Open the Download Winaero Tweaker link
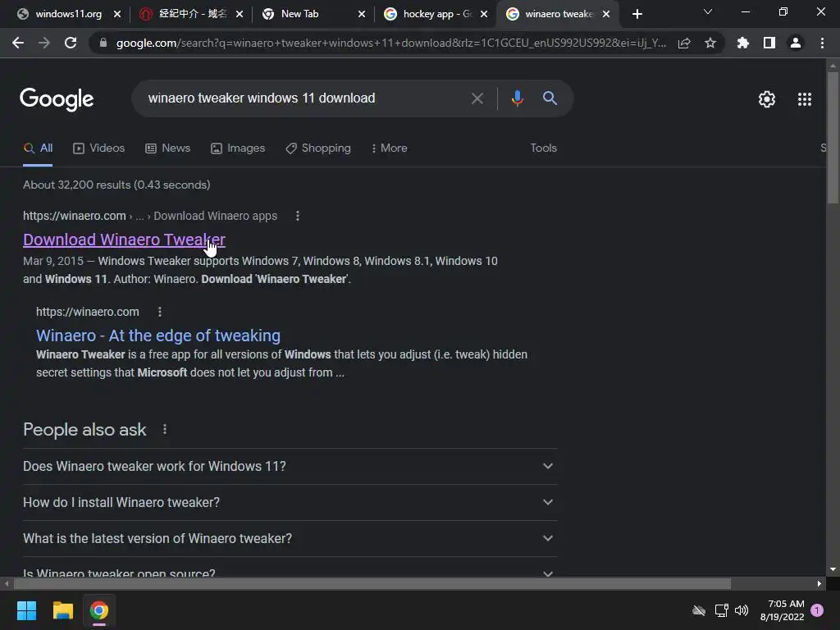Viewport: 840px width, 630px height. (124, 240)
